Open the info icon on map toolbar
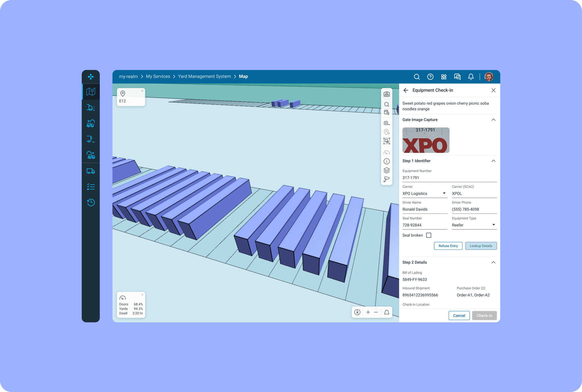 386,161
